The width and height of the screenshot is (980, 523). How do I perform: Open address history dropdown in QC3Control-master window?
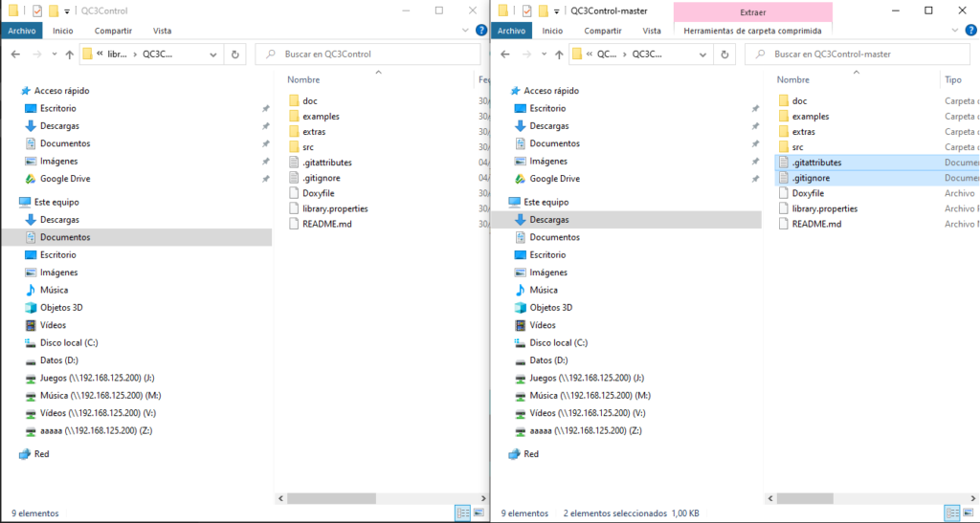tap(702, 54)
